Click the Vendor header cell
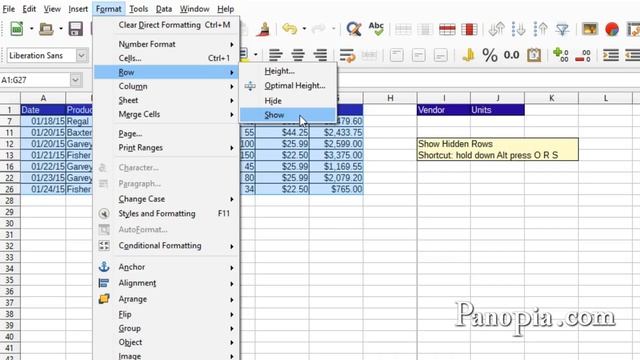 click(444, 110)
